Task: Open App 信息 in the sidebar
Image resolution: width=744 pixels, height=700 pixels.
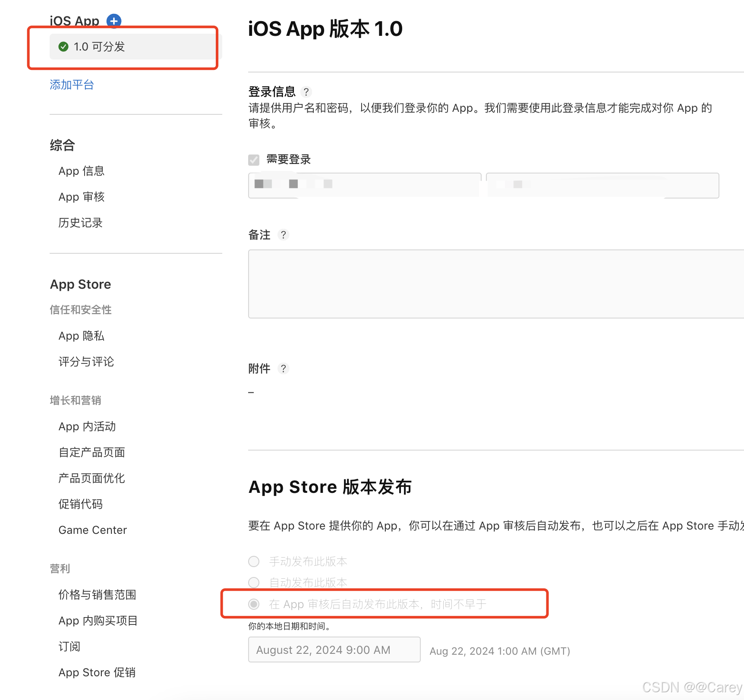Action: (82, 171)
